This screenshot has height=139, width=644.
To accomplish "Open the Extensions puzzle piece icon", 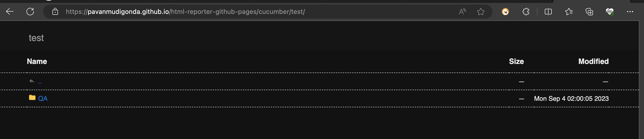I will 526,12.
